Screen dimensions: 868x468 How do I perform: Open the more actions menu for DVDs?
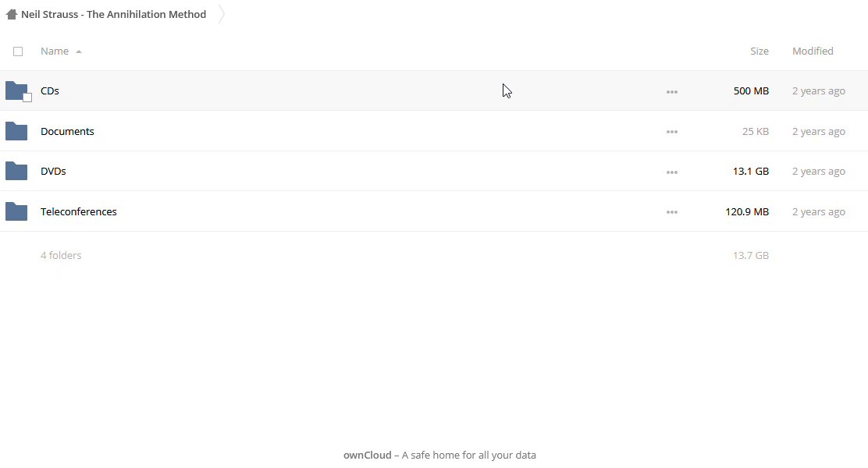[x=672, y=172]
